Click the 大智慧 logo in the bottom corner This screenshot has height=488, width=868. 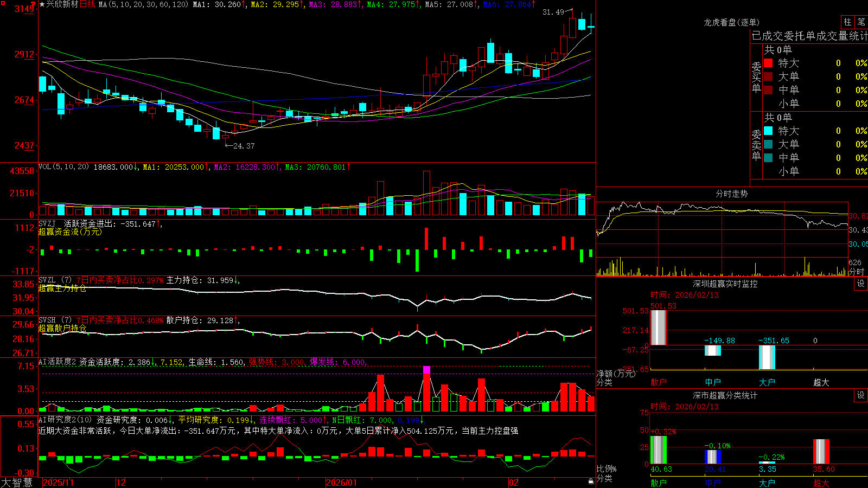point(17,483)
